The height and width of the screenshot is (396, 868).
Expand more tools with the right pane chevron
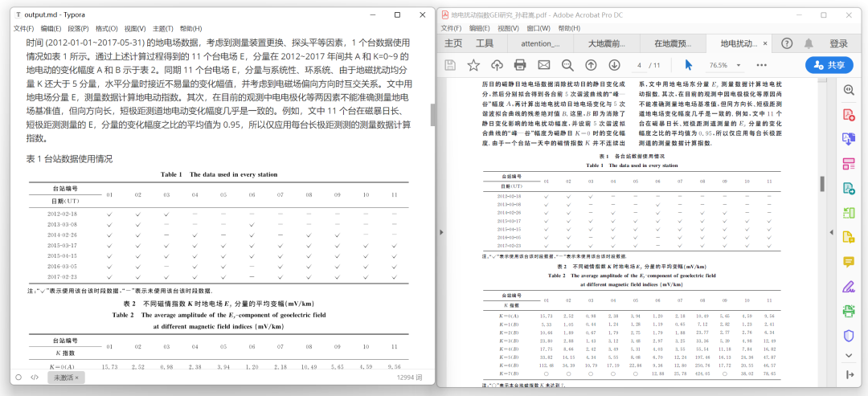pos(850,355)
